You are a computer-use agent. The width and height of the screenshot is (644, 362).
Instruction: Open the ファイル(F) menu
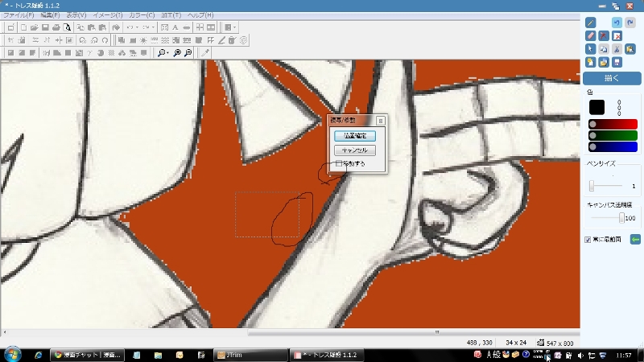coord(19,15)
